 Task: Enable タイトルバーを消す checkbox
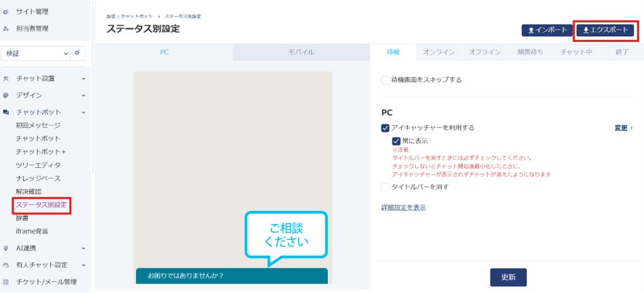click(x=385, y=188)
